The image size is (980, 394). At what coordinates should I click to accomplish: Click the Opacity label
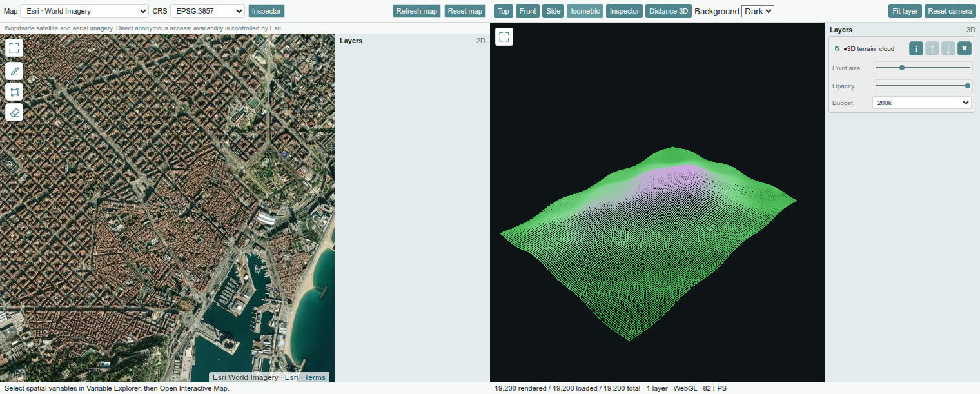pyautogui.click(x=843, y=86)
